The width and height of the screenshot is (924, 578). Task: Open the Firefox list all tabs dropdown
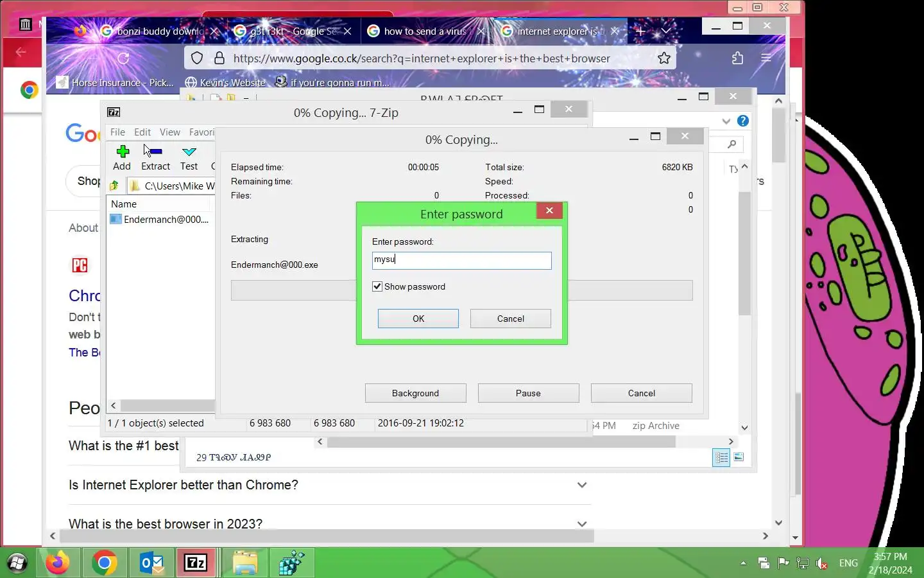point(665,31)
